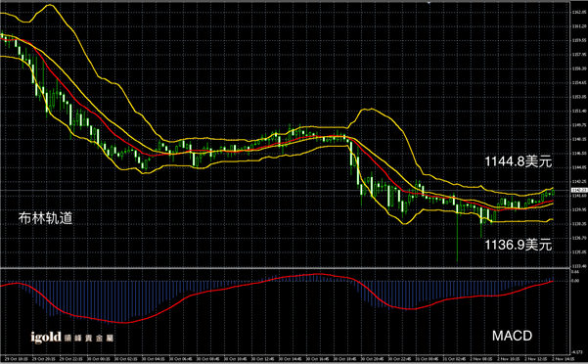Click the 1146.50 level on the price axis
588x364 pixels.
(x=578, y=154)
